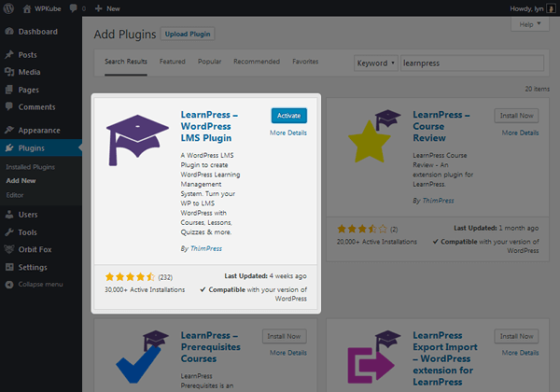Switch to the Popular tab
560x392 pixels.
click(x=209, y=62)
